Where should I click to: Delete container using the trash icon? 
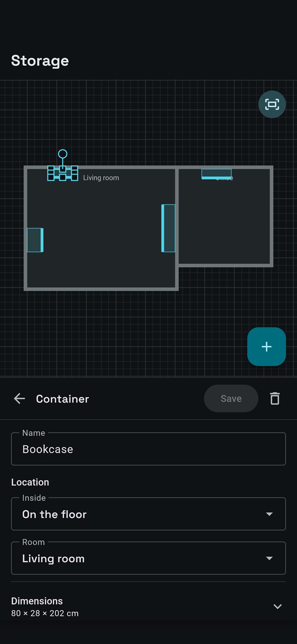[x=275, y=398]
